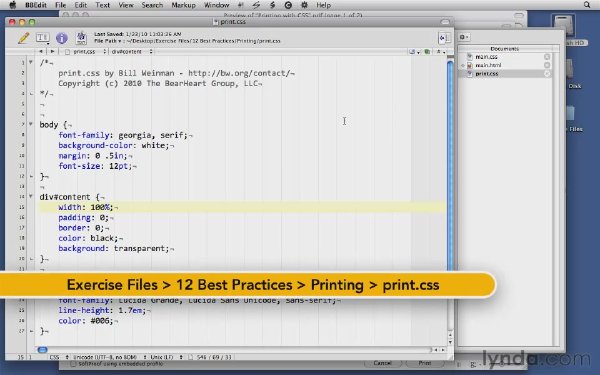600x375 pixels.
Task: Open the Search menu
Action: [152, 5]
